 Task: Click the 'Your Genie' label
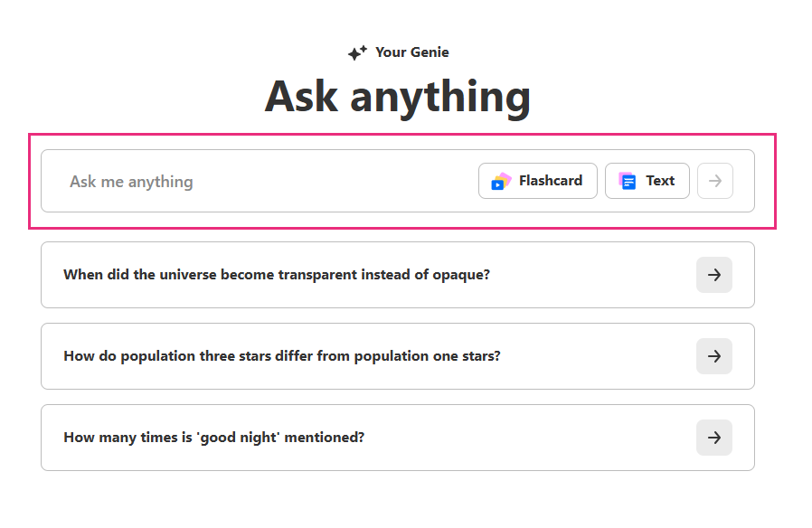tap(411, 52)
